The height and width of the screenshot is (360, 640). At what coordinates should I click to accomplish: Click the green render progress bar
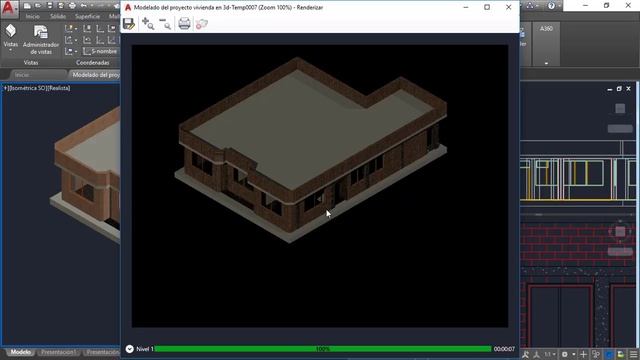[323, 349]
